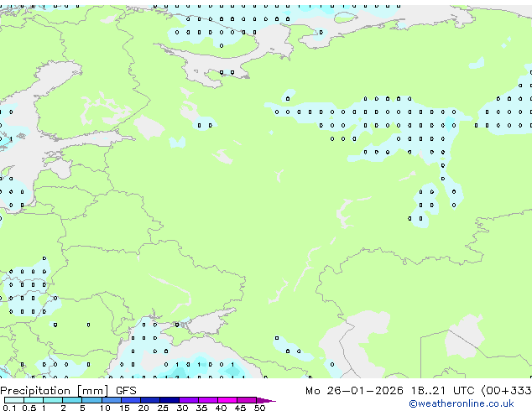This screenshot has width=532, height=411.
Task: Select the 35–40 mm violet legend box
Action: click(208, 400)
